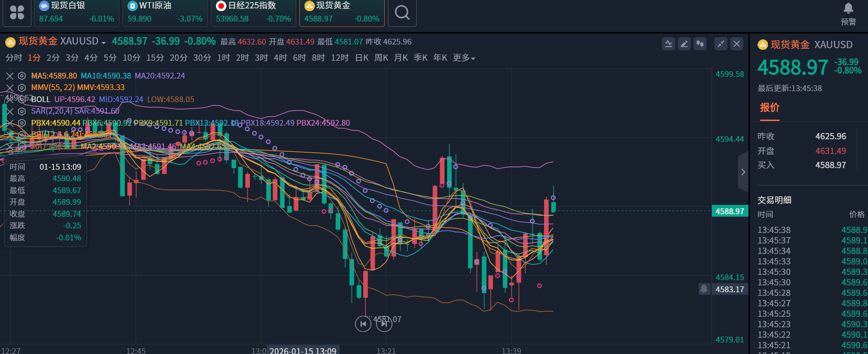Click the search magnifier icon
868x354 pixels.
tap(402, 13)
